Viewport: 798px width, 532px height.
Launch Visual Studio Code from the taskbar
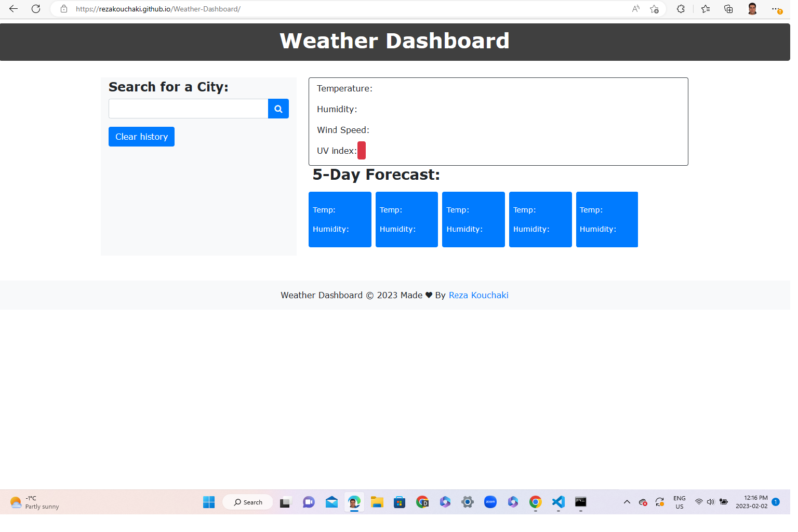557,502
